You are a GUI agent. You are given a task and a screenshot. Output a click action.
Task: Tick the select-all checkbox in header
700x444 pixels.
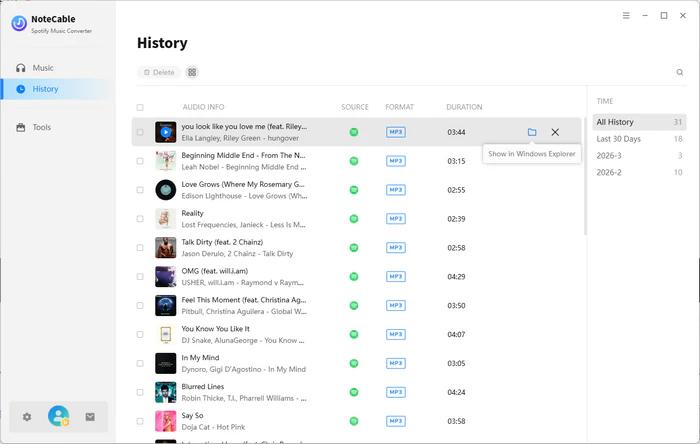(140, 107)
